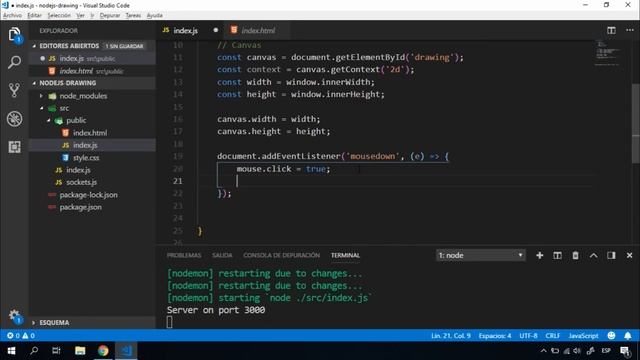
Task: Split the terminal panel
Action: [557, 255]
